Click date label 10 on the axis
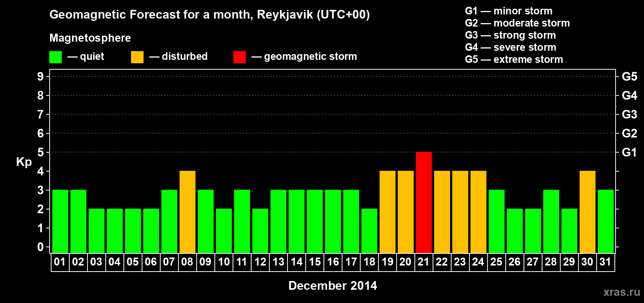The image size is (644, 303). [224, 262]
